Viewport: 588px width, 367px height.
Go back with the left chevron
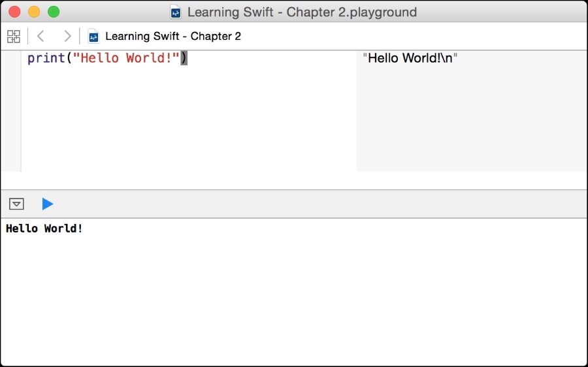pos(41,37)
